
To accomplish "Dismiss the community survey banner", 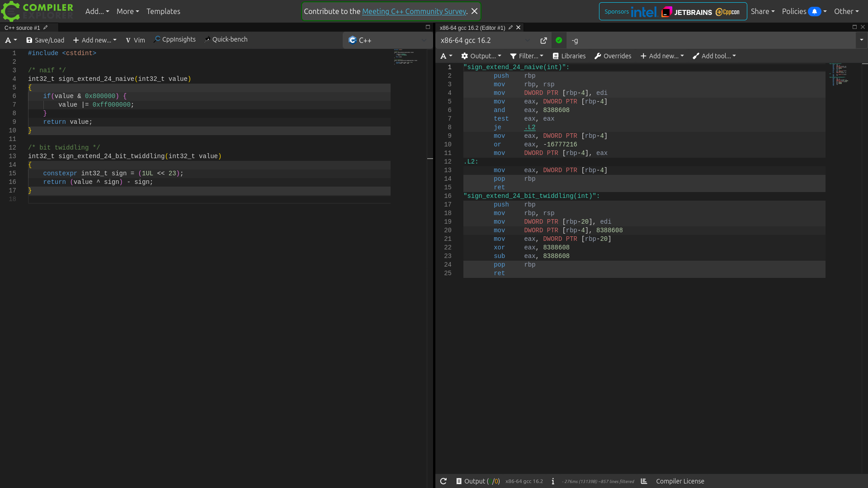I will [x=474, y=11].
